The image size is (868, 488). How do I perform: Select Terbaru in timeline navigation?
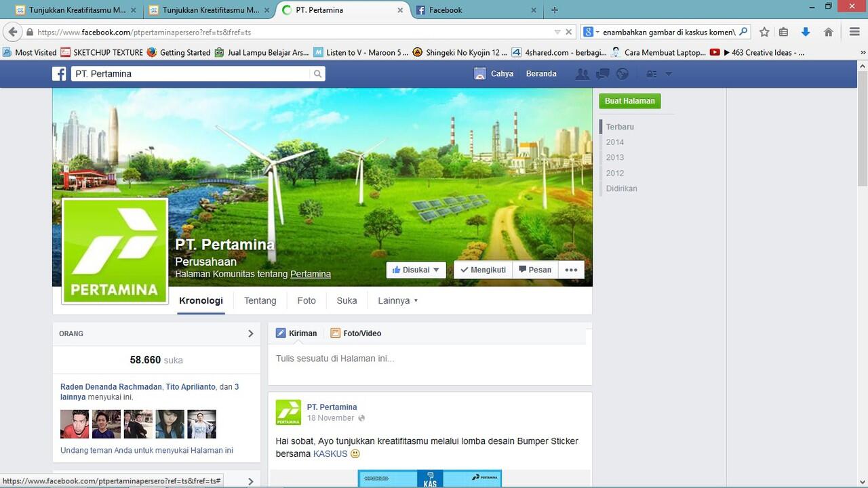pyautogui.click(x=620, y=127)
